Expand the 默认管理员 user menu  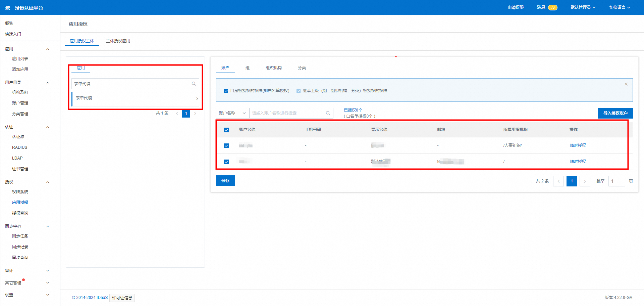pyautogui.click(x=583, y=7)
